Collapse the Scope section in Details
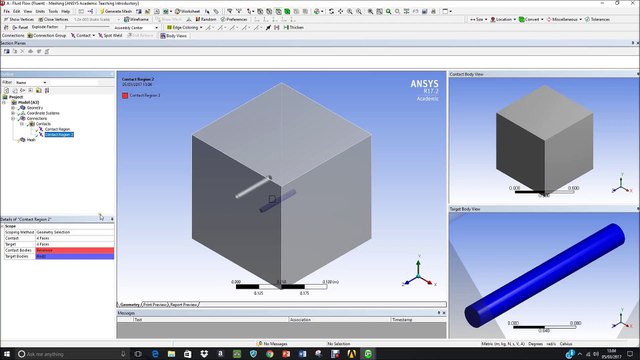640x360 pixels. pyautogui.click(x=2, y=226)
